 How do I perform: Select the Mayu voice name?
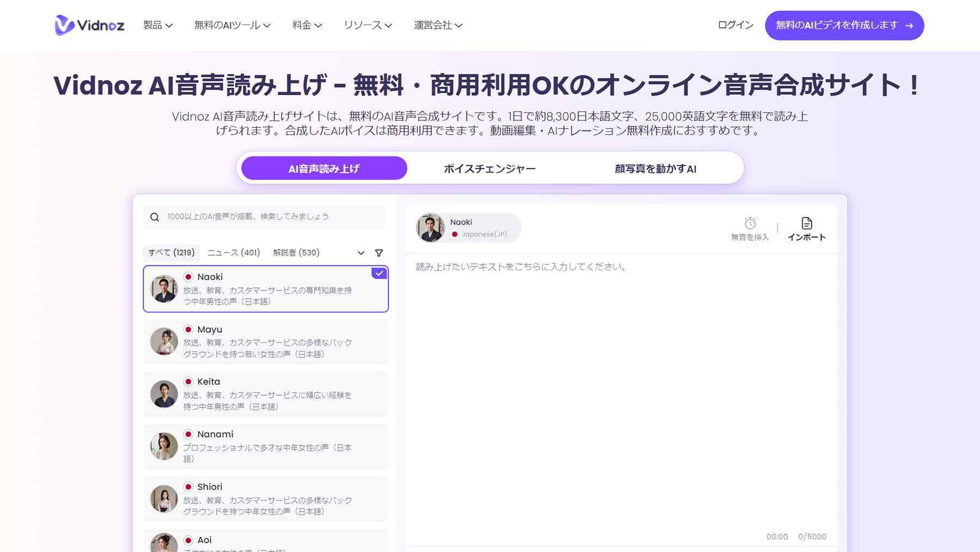click(x=210, y=330)
